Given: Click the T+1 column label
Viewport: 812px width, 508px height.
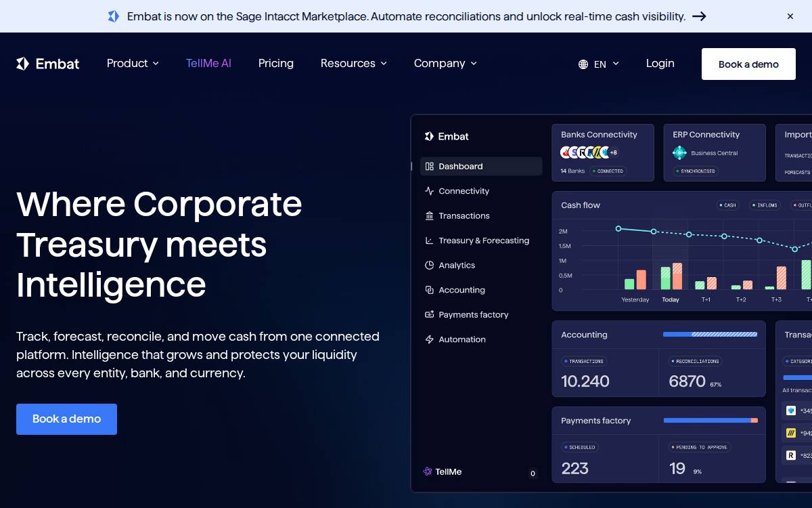Looking at the screenshot, I should point(706,299).
